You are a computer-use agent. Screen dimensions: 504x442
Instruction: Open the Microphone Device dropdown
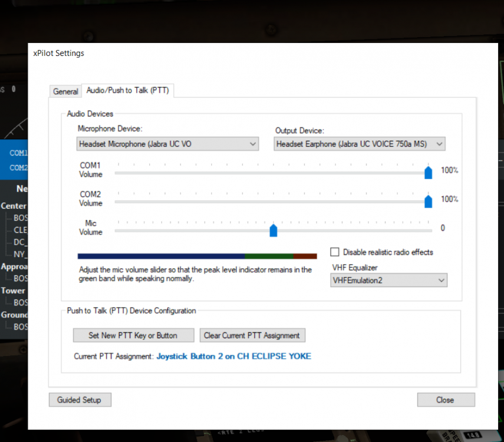coord(167,144)
